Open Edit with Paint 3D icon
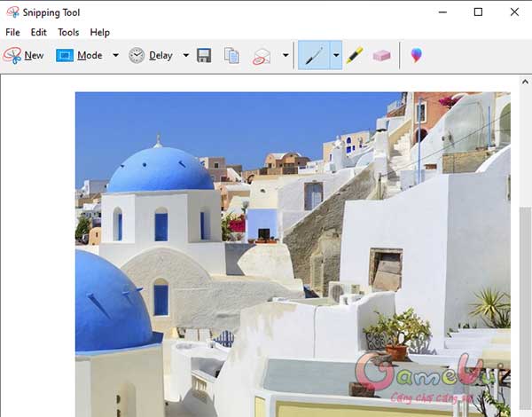Image resolution: width=532 pixels, height=417 pixels. [417, 55]
